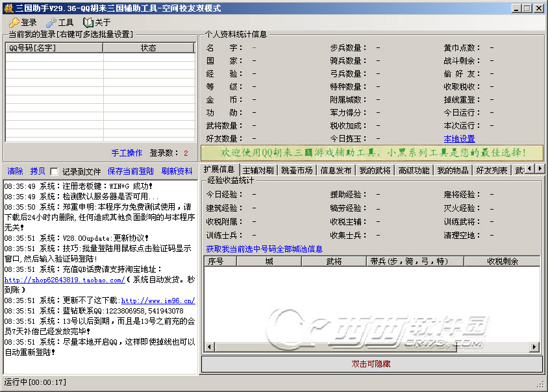
Task: Switch to the 跳蚤市场 tab
Action: (297, 170)
